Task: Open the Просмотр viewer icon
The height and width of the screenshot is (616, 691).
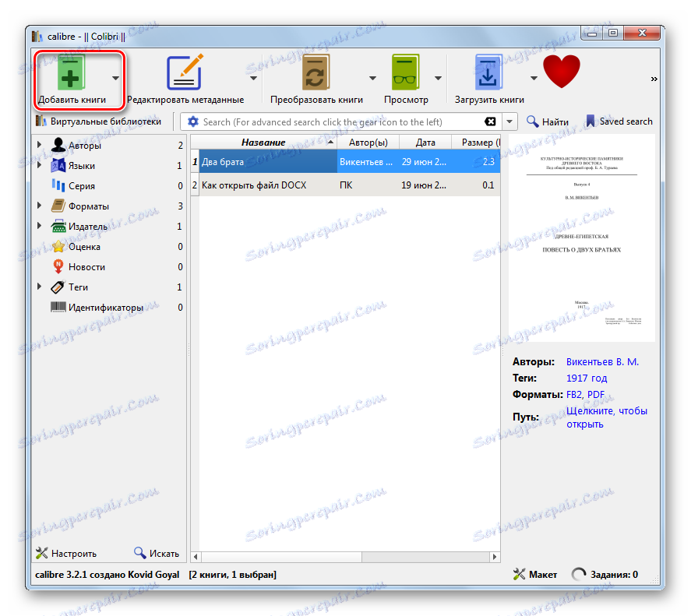Action: 405,72
